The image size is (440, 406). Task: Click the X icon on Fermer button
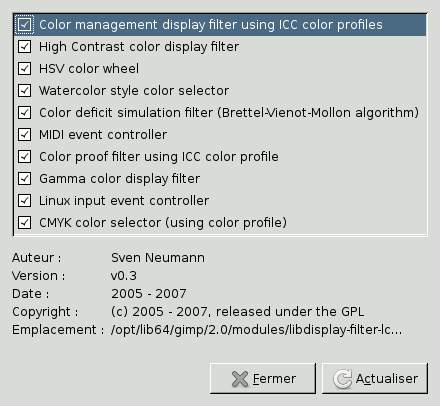coord(240,379)
